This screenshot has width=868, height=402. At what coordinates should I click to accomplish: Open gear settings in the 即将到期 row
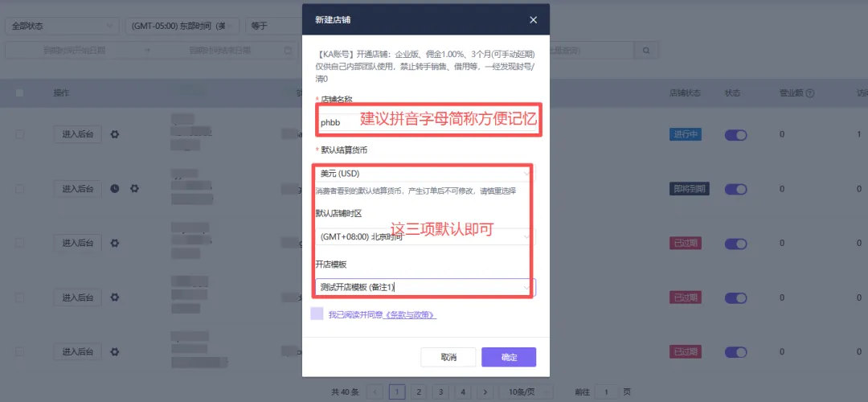click(x=134, y=189)
